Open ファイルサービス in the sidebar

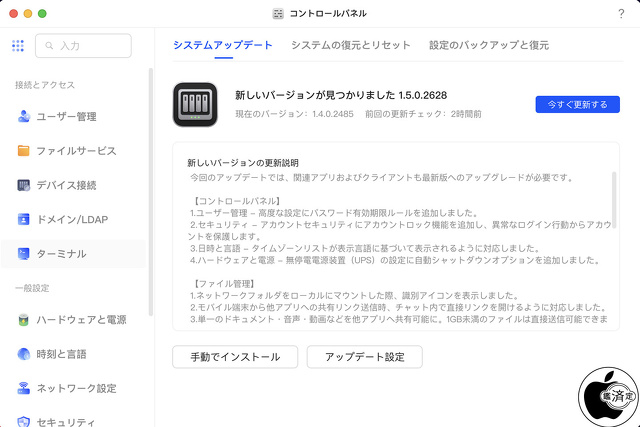click(x=73, y=151)
